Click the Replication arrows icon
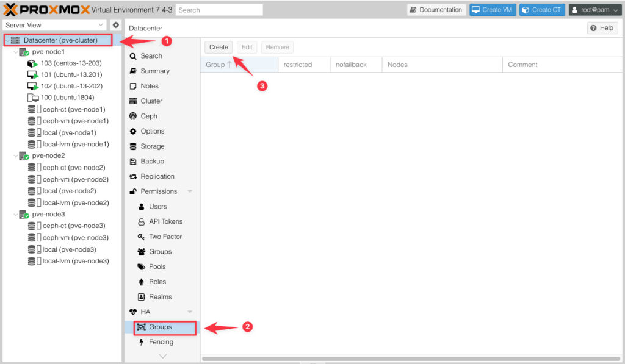 click(133, 176)
